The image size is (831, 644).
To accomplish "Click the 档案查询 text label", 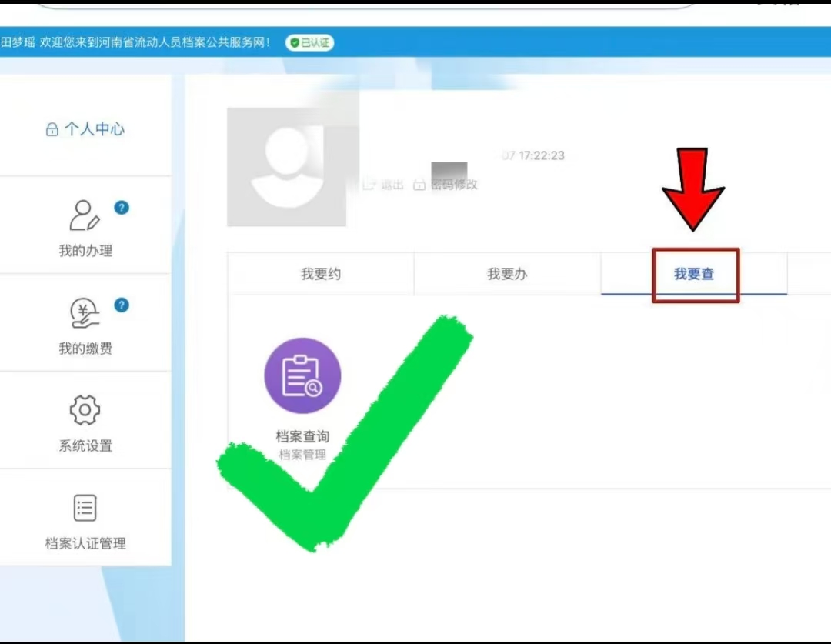I will [x=302, y=436].
